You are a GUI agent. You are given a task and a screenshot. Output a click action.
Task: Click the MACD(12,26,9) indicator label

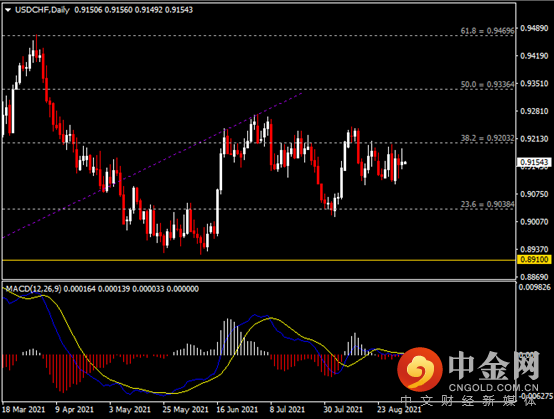34,289
